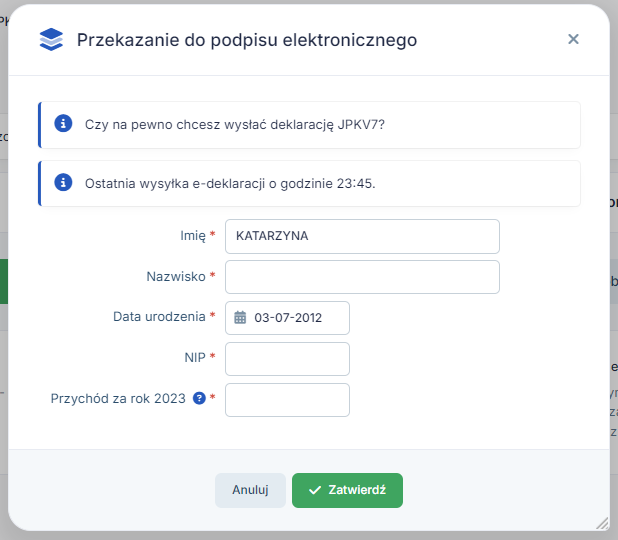Screen dimensions: 618x540
Task: Open the calendar icon in Data urodzenia
Action: coord(240,318)
